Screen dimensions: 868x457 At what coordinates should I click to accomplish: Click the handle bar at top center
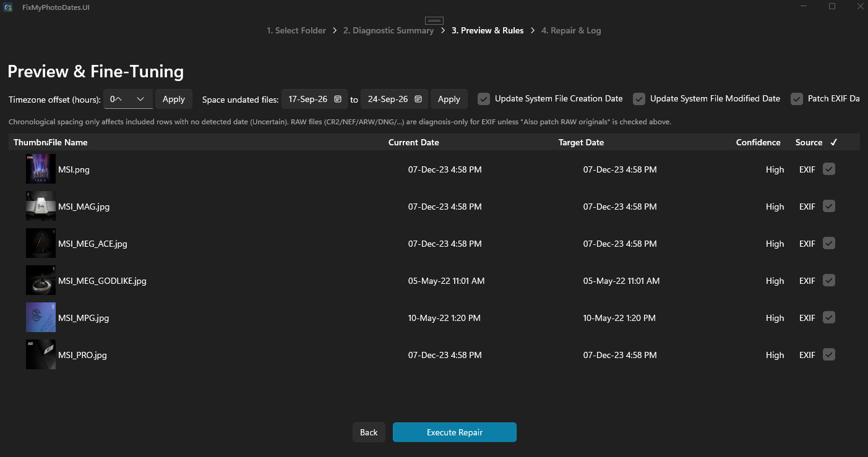click(434, 20)
